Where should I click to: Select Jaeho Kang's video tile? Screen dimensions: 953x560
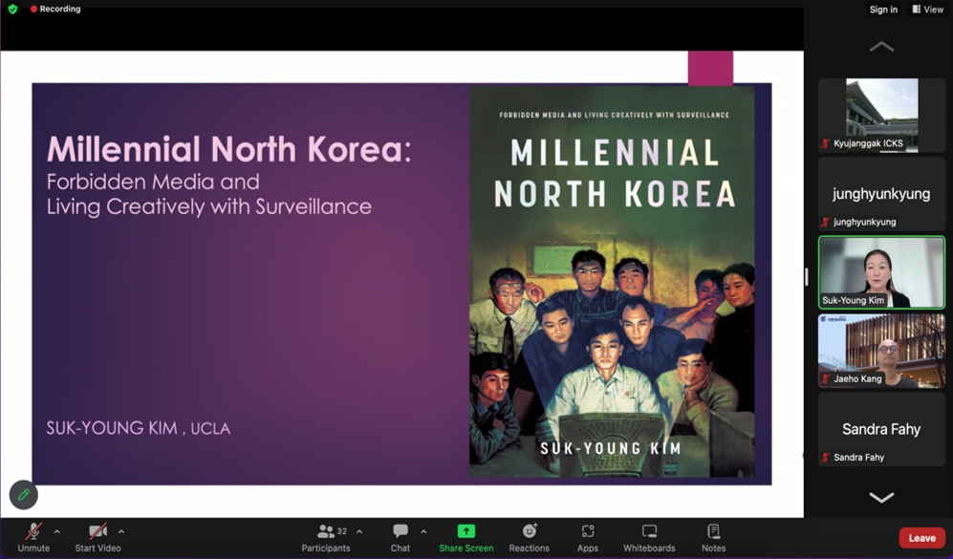881,351
